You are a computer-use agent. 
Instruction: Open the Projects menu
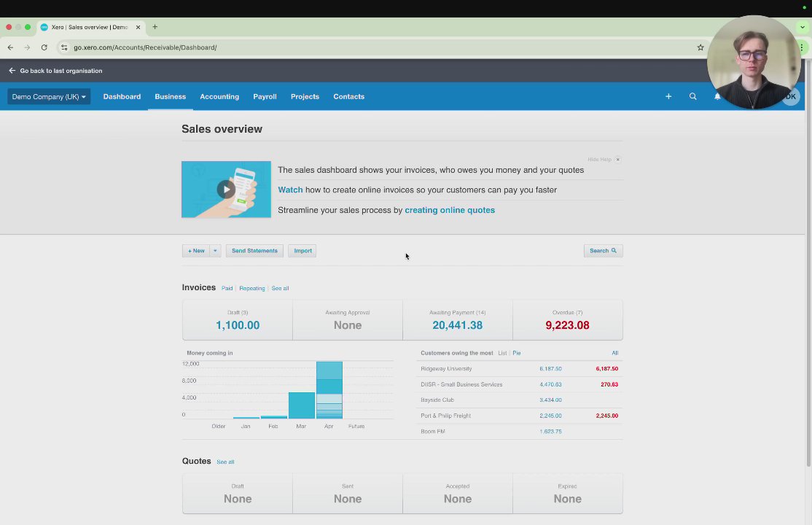[305, 96]
